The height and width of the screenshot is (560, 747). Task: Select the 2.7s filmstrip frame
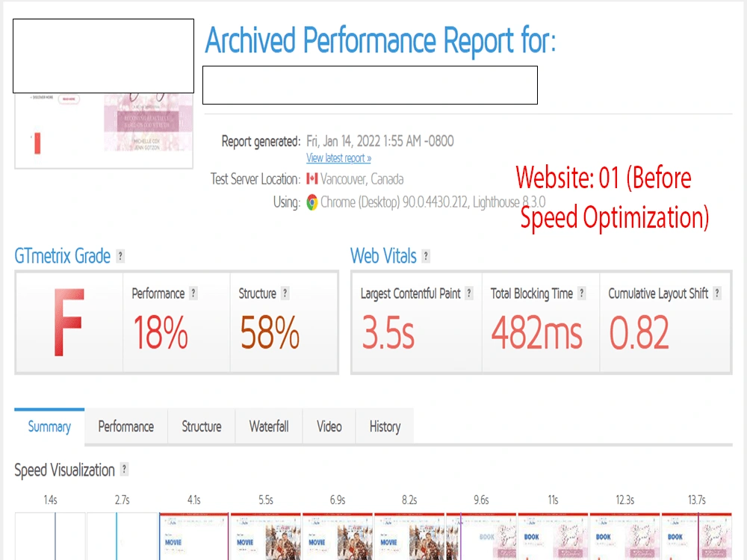click(122, 536)
